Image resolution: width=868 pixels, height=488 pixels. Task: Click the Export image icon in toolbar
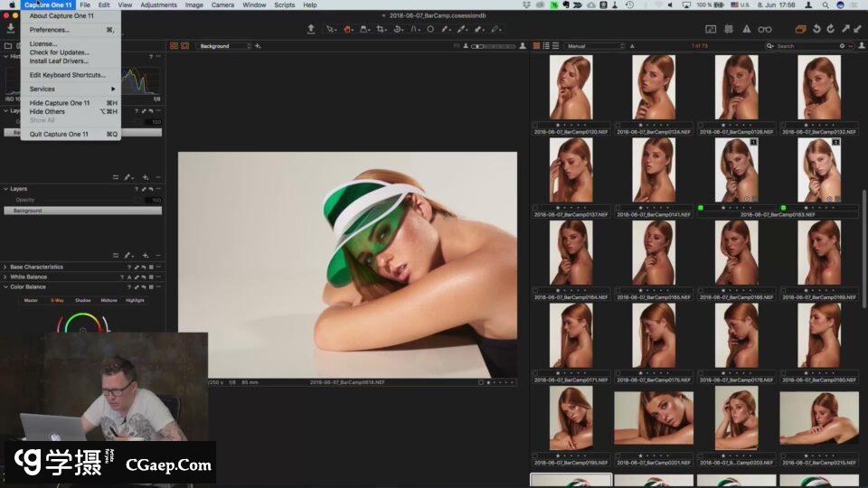tap(311, 29)
